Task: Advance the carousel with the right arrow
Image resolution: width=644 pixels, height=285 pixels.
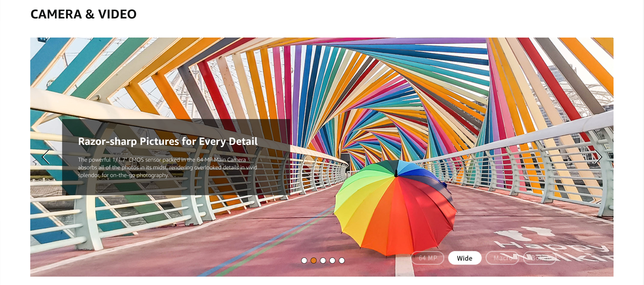Action: pyautogui.click(x=598, y=157)
